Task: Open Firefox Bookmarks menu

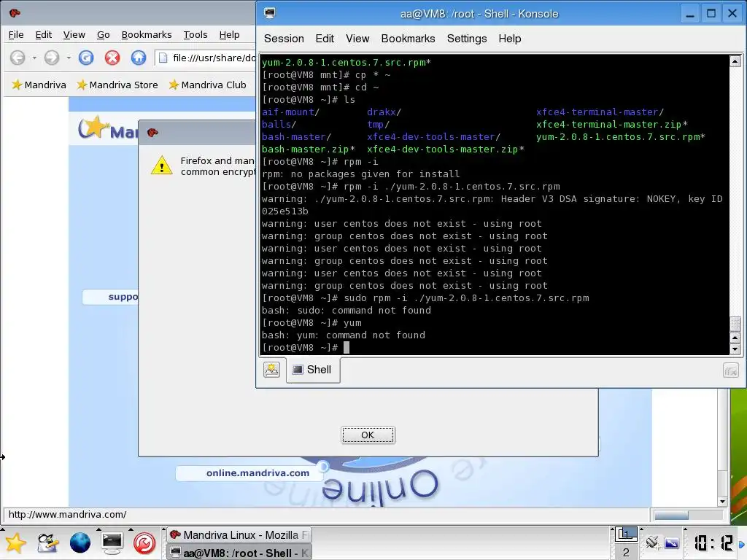Action: click(x=146, y=35)
